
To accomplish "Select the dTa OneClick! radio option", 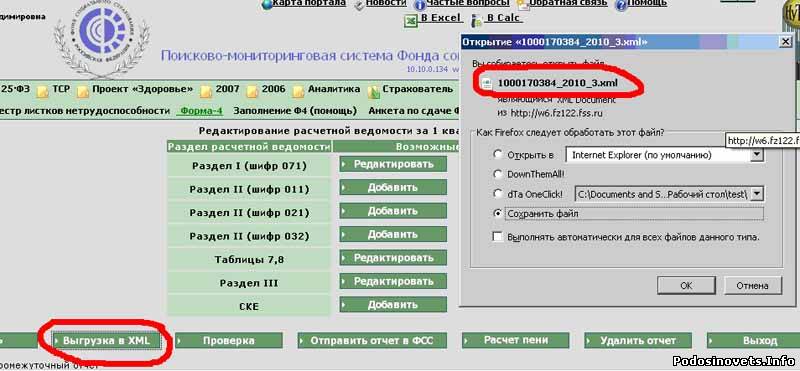I will [x=497, y=194].
